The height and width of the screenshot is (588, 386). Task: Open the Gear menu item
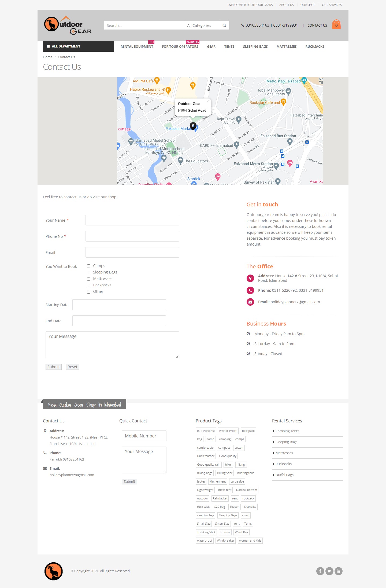point(211,47)
